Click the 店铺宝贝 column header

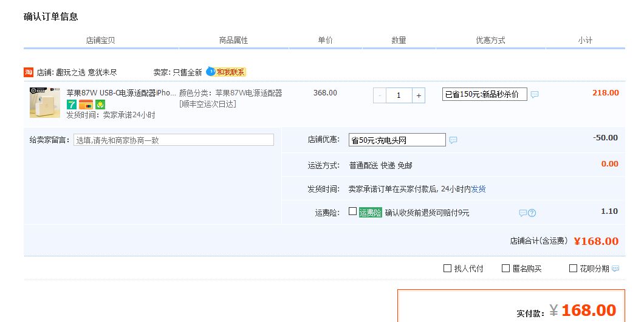[x=101, y=40]
